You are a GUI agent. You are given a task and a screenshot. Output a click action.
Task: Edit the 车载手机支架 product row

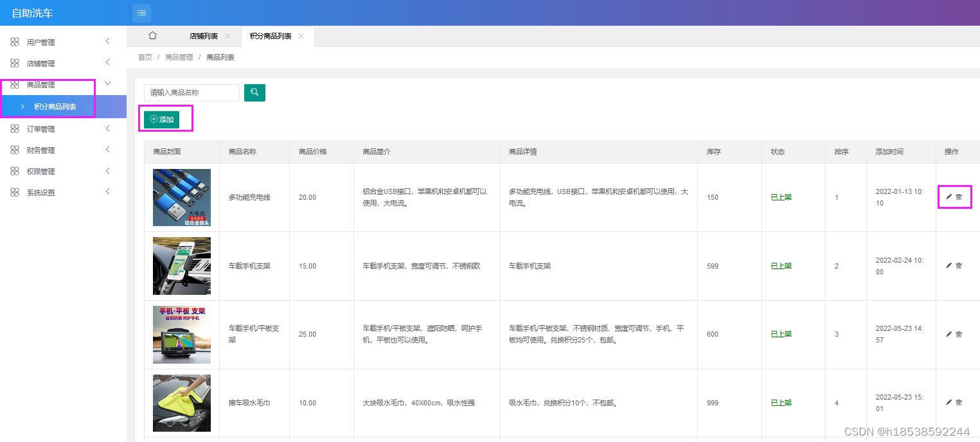point(949,265)
